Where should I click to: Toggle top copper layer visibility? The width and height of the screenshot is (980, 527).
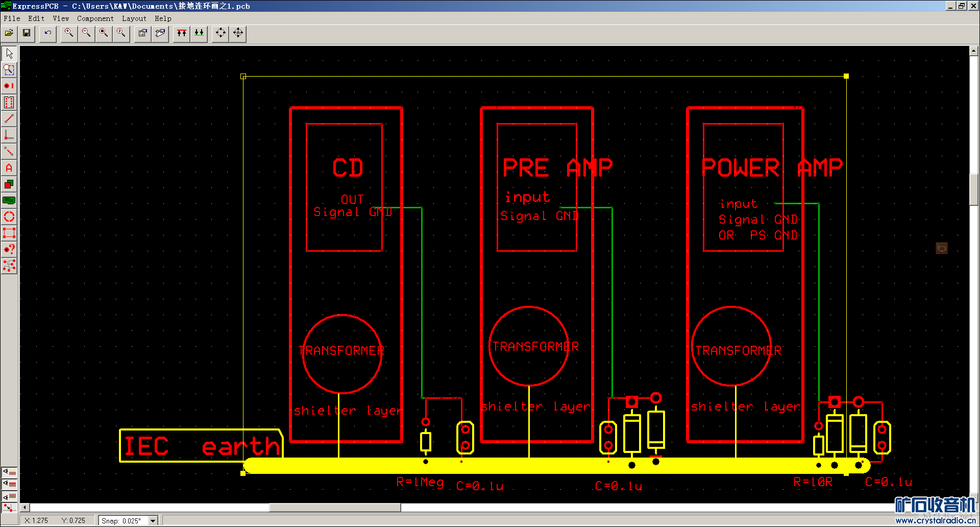[x=9, y=484]
